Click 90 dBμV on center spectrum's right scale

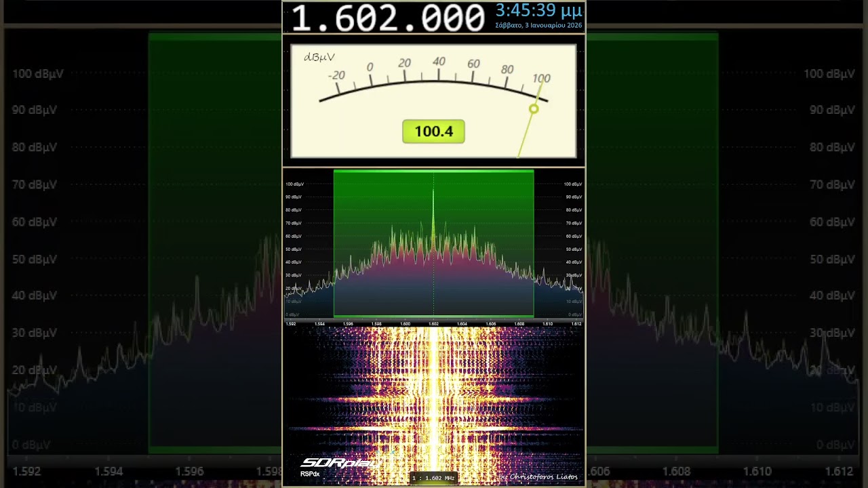pyautogui.click(x=574, y=197)
